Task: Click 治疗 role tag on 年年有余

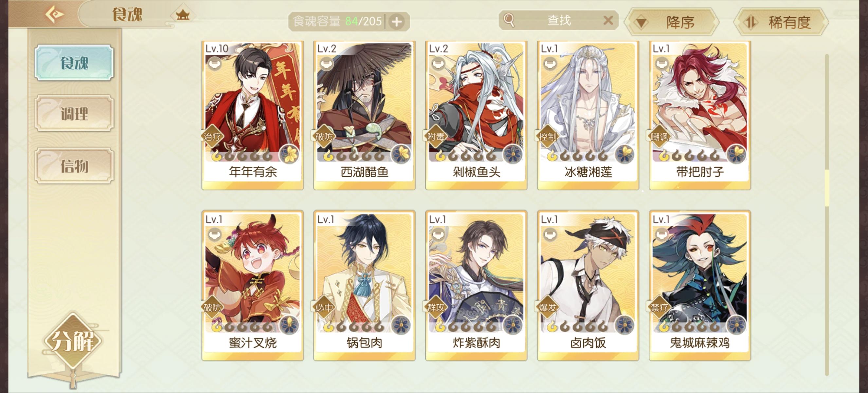Action: [212, 137]
